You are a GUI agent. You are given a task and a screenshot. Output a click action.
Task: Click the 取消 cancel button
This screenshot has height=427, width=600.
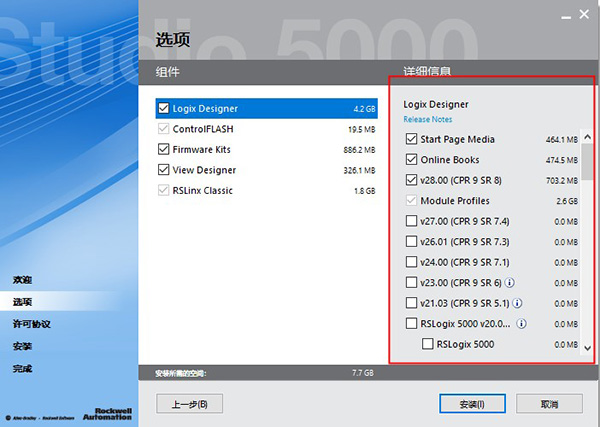(549, 404)
